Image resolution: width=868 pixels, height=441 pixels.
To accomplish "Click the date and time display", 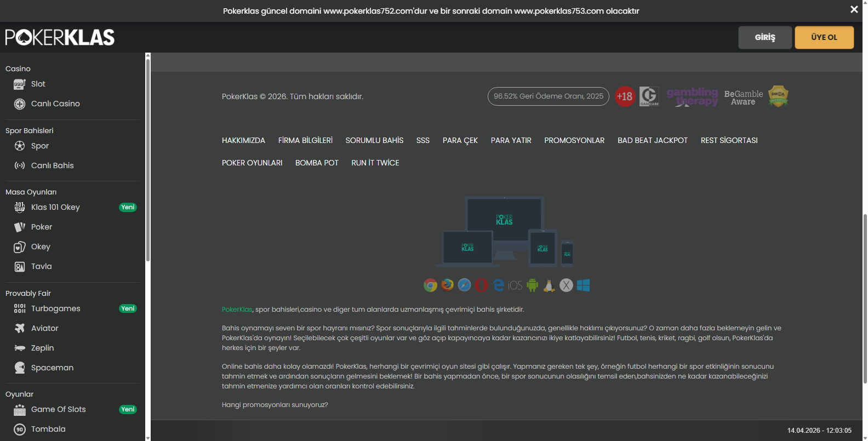I will pyautogui.click(x=819, y=431).
